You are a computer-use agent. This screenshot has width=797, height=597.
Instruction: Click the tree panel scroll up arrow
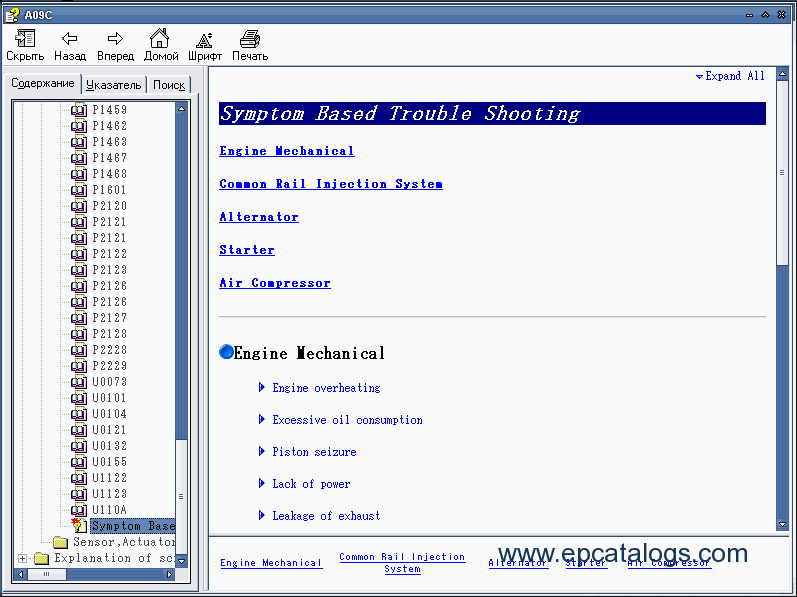(x=181, y=108)
